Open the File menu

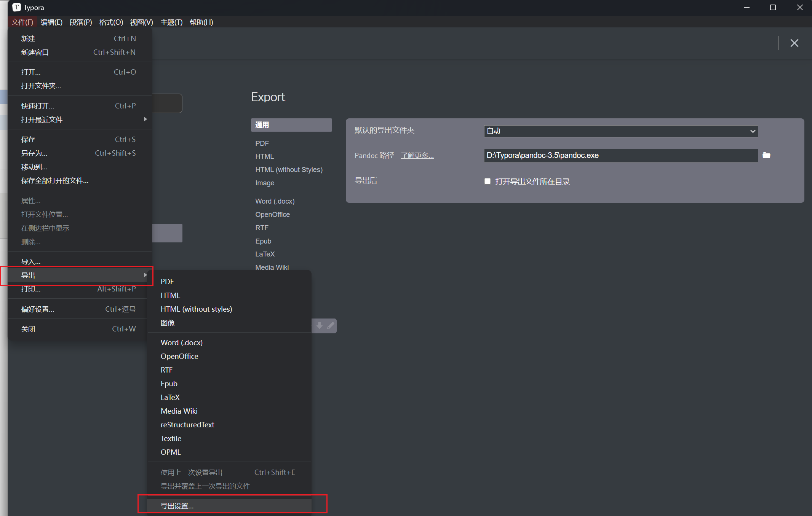pyautogui.click(x=22, y=22)
